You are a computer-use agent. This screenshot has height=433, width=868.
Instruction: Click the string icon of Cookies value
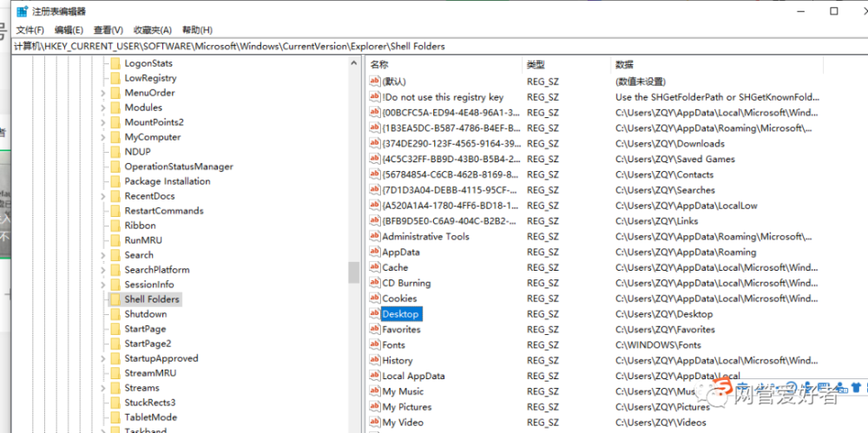[375, 299]
